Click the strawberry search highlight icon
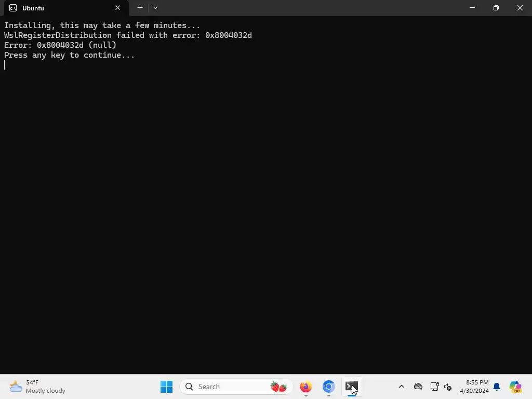The height and width of the screenshot is (399, 532). point(278,387)
